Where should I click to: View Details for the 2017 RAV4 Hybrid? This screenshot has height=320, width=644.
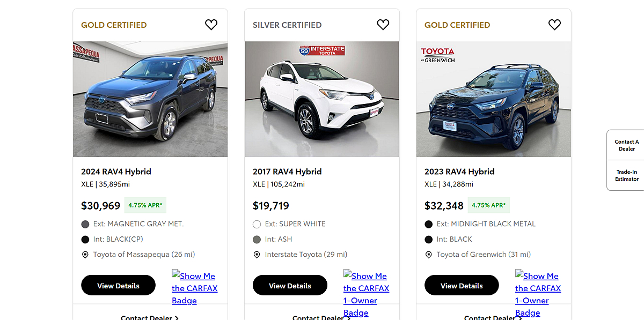tap(290, 286)
